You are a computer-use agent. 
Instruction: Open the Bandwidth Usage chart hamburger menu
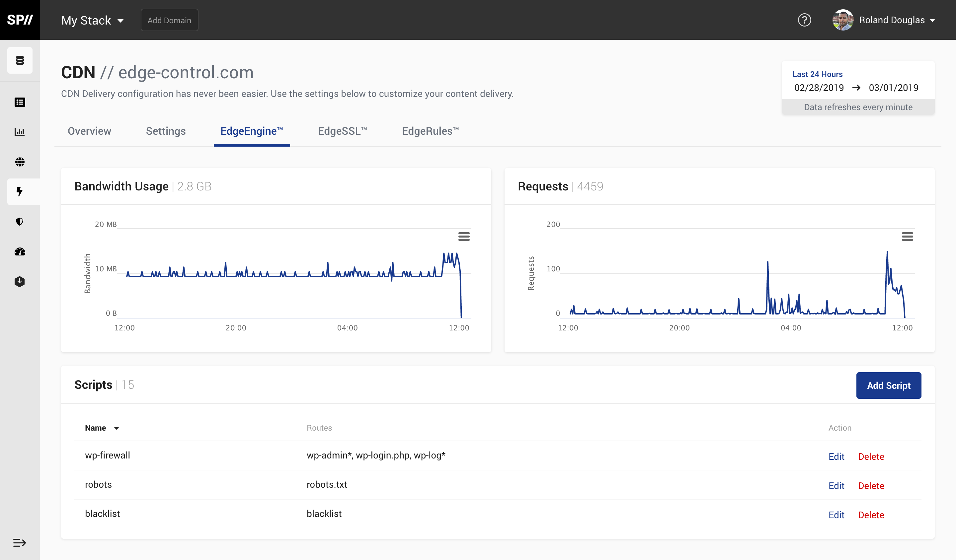tap(464, 236)
